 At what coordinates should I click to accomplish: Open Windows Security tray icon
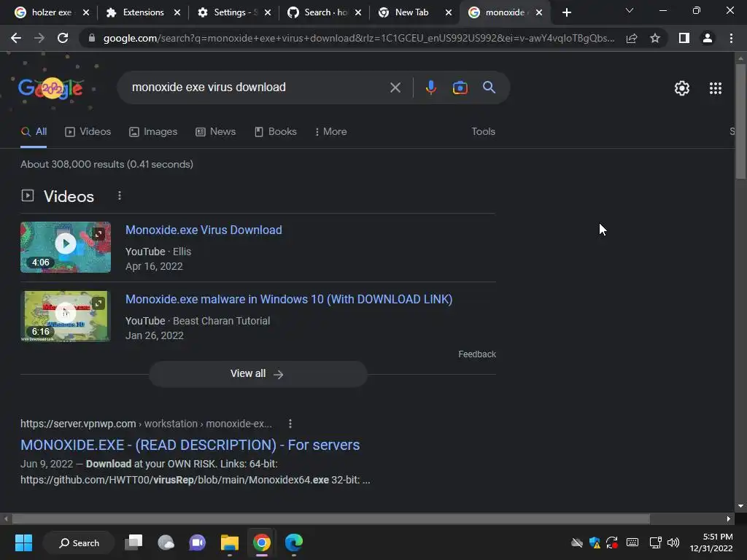(x=594, y=542)
